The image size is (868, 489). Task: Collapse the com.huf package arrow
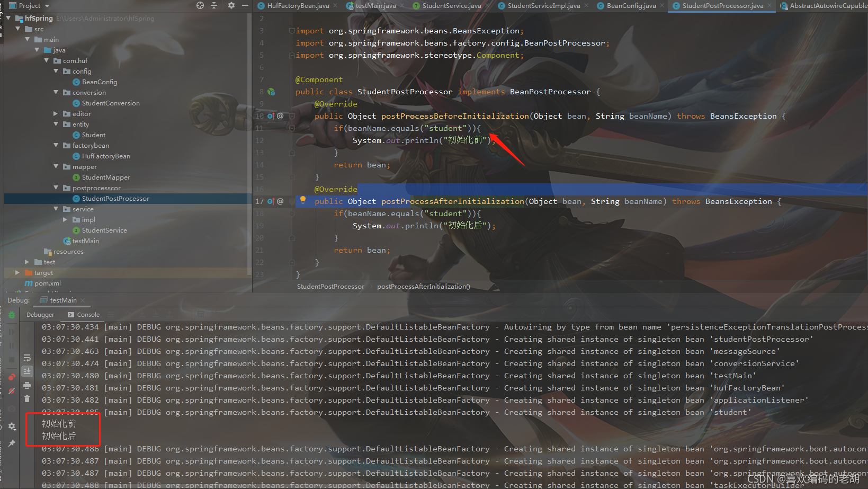tap(47, 60)
